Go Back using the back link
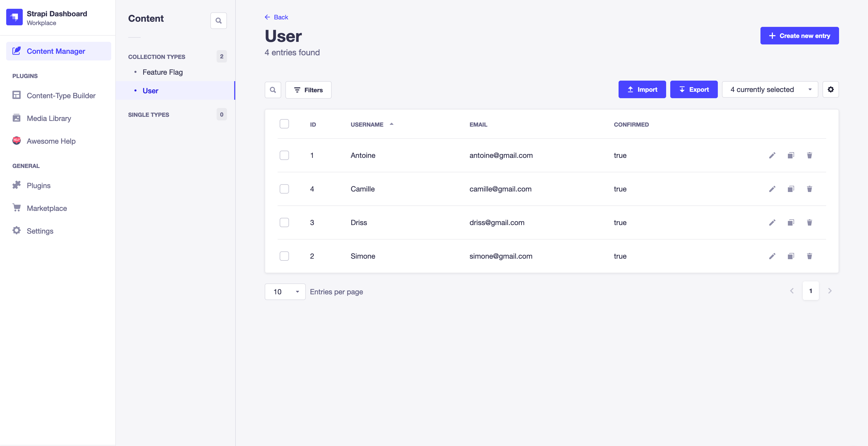Screen dimensions: 868x446 276,17
